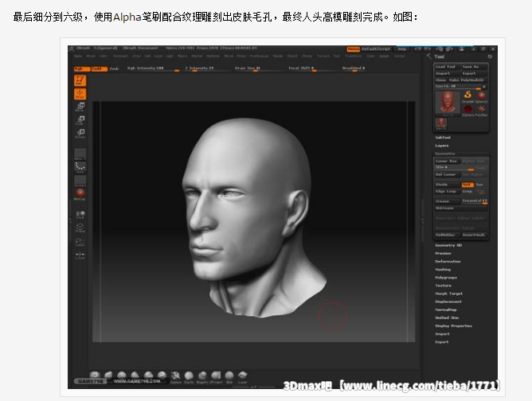Click the Load Tool button
This screenshot has height=401, width=532.
tap(447, 67)
